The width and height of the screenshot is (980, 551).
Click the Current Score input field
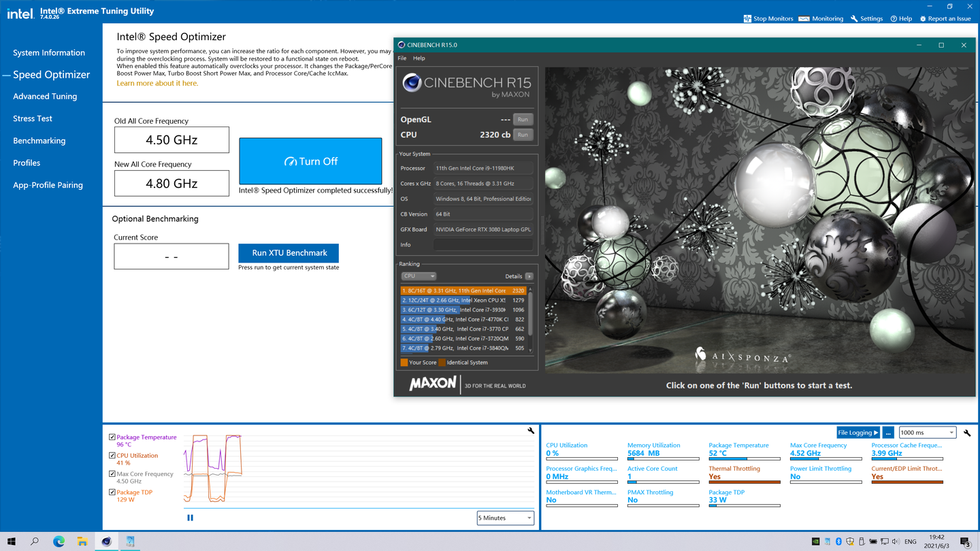171,256
